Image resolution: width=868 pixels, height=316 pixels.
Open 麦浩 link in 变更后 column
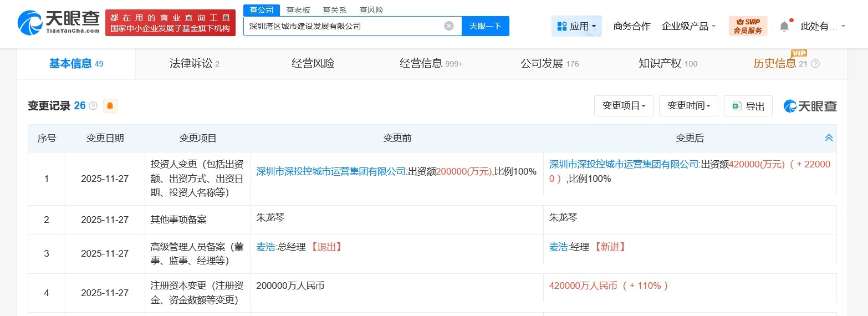click(x=559, y=247)
